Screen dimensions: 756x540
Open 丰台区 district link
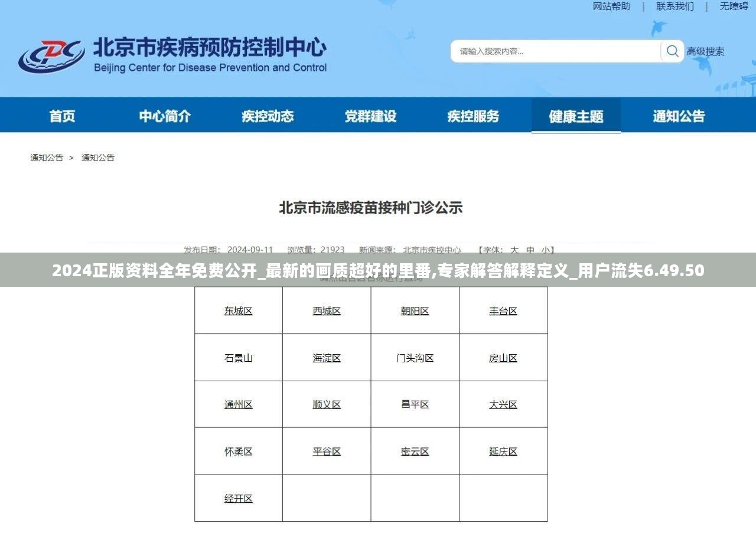pyautogui.click(x=503, y=311)
